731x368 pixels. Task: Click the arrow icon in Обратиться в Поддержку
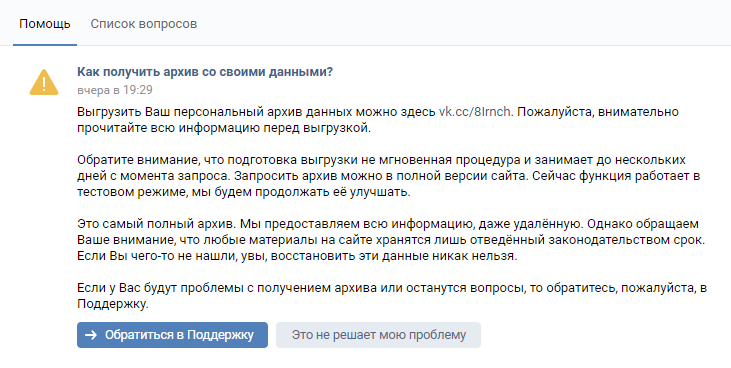pos(91,335)
